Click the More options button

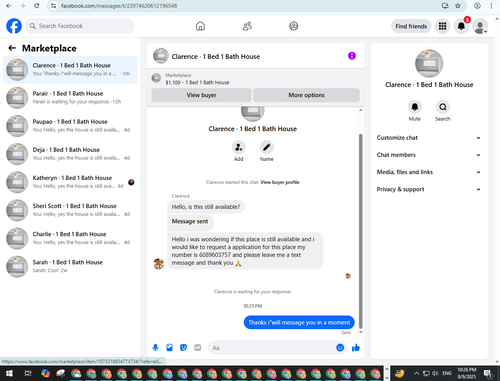pos(306,95)
